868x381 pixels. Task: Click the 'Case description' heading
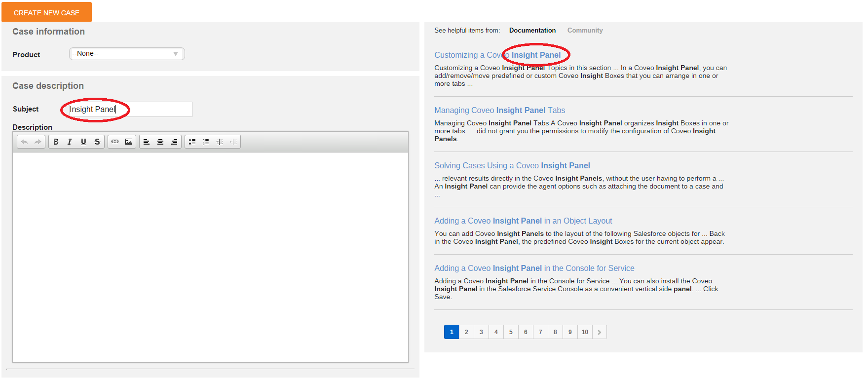(48, 86)
